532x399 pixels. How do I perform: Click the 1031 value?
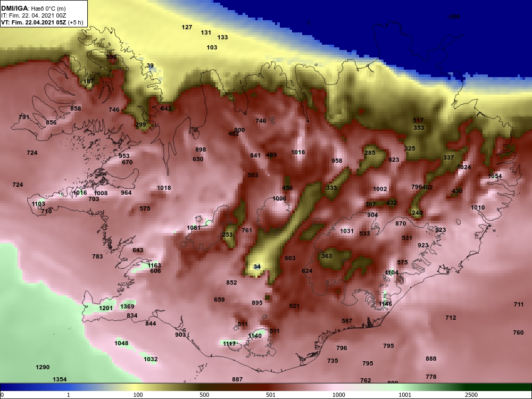[x=347, y=231]
